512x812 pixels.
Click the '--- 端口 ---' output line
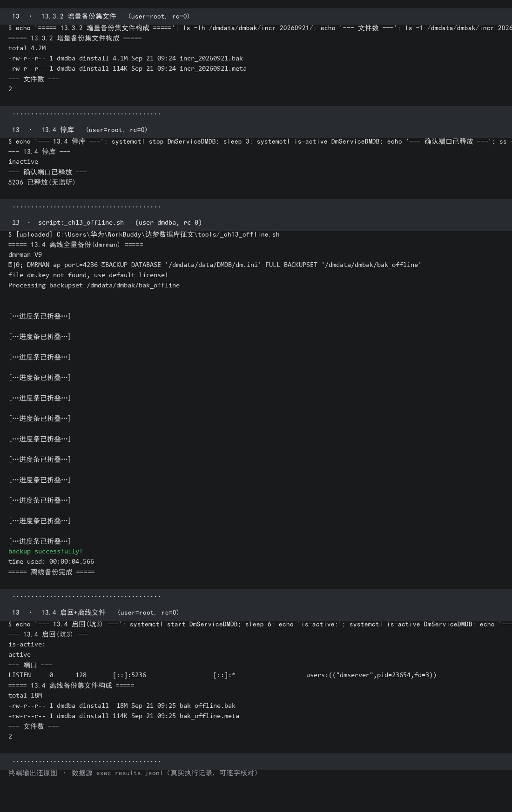(30, 665)
